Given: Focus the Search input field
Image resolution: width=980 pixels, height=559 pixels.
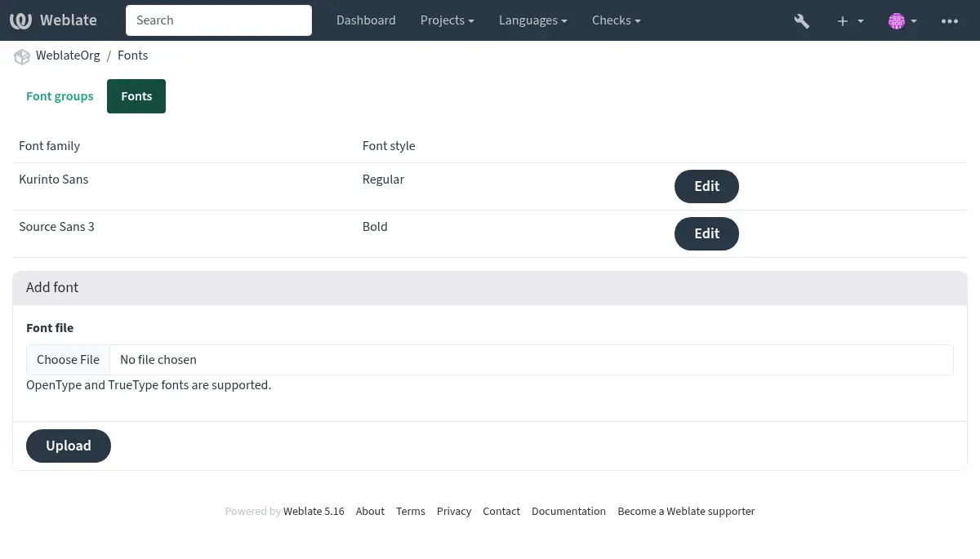Looking at the screenshot, I should [x=219, y=20].
